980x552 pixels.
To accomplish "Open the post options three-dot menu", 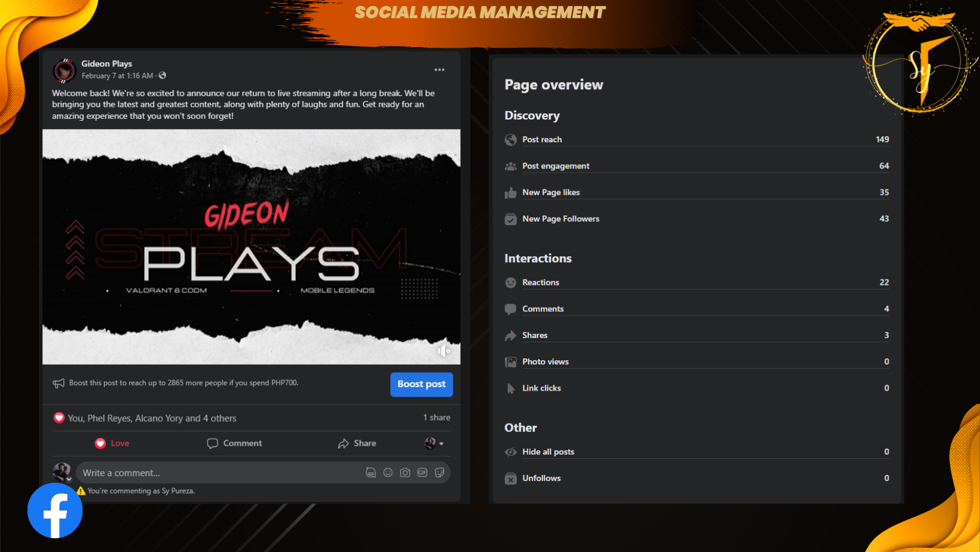I will pos(439,70).
